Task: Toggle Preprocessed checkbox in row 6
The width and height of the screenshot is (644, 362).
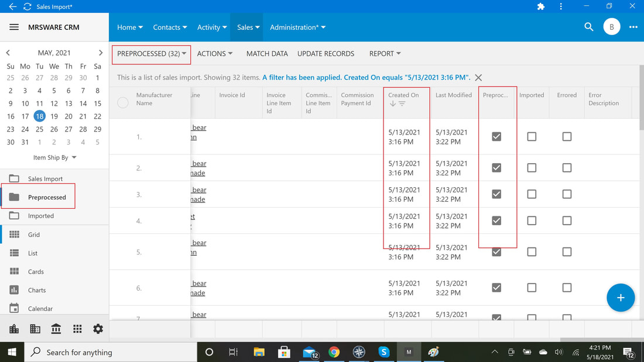Action: pos(496,288)
